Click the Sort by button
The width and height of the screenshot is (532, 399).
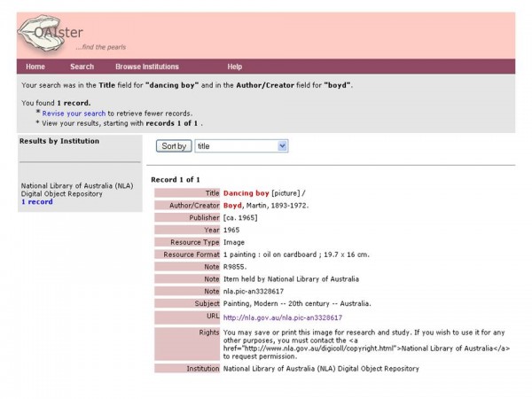[x=174, y=146]
